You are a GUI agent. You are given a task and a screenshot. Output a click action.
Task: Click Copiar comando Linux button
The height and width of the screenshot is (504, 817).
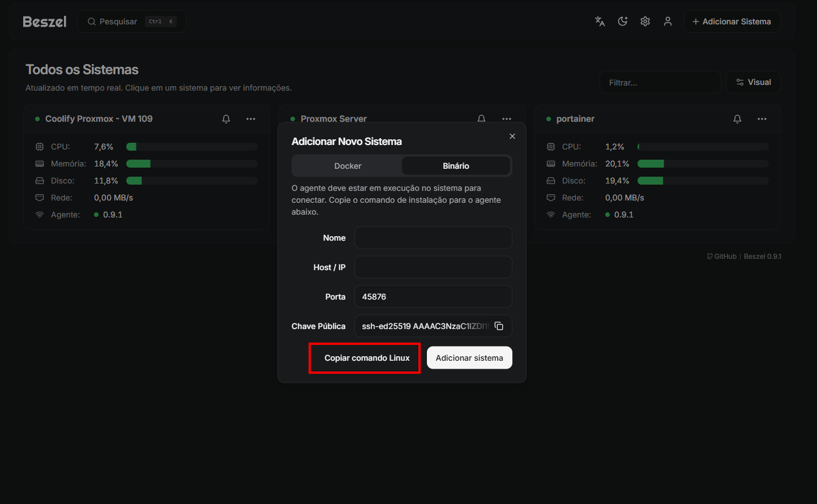point(367,358)
